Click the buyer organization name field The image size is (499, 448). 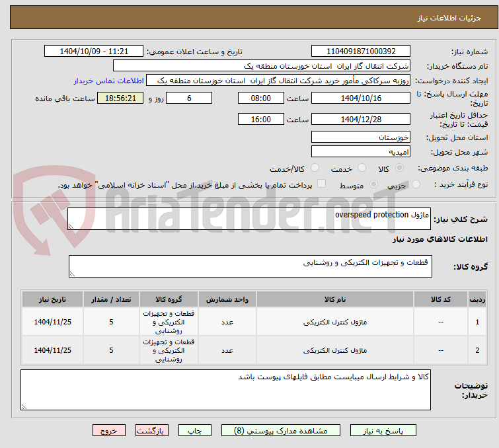262,66
